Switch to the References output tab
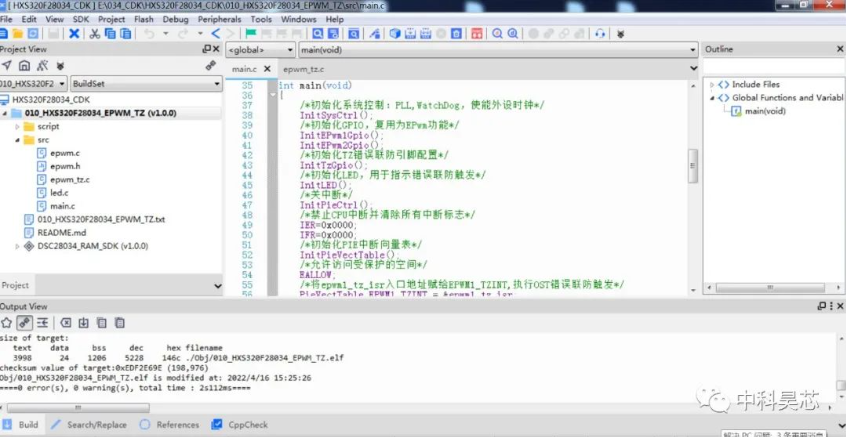Screen dimensions: 846x437 point(169,425)
